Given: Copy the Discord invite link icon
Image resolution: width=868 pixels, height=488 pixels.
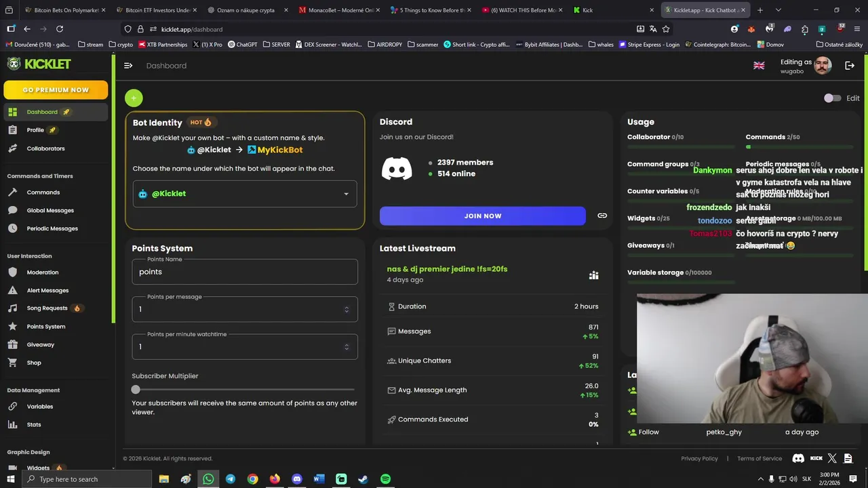Looking at the screenshot, I should 602,216.
